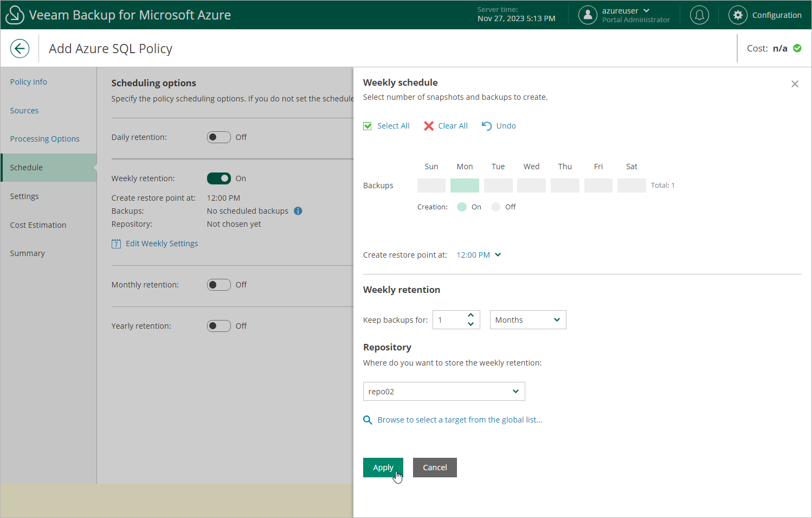The width and height of the screenshot is (812, 518).
Task: Click Select All link
Action: tap(394, 126)
